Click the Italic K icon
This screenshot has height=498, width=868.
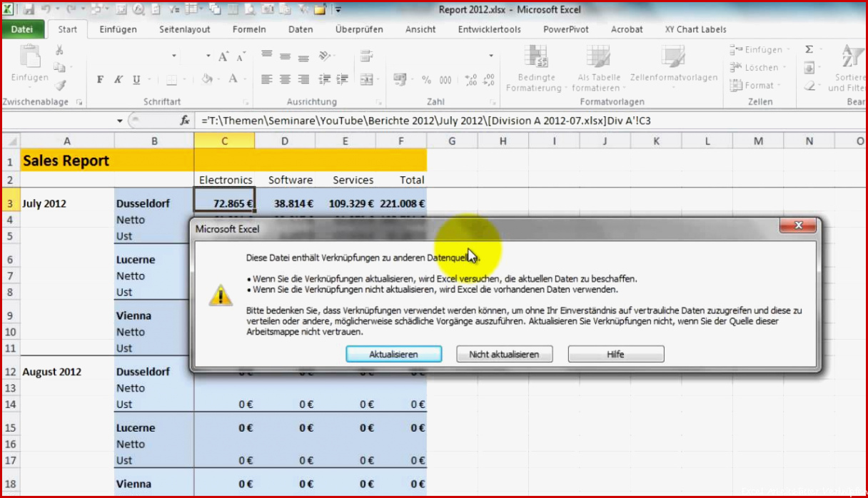(118, 80)
